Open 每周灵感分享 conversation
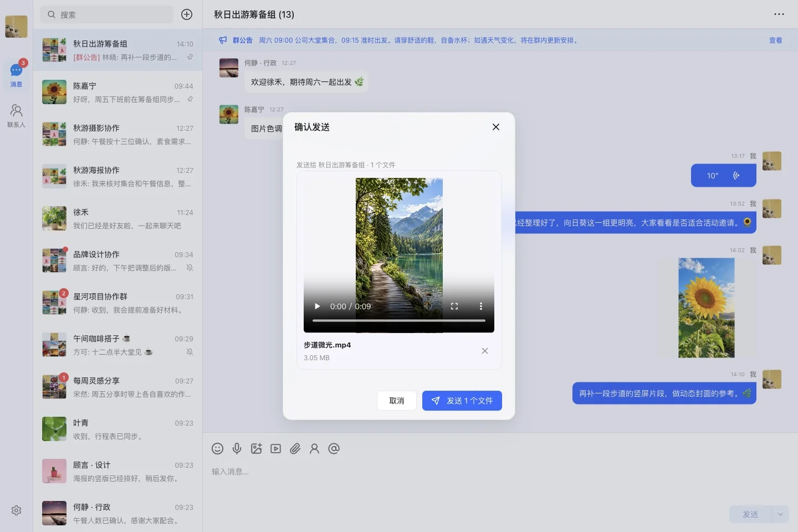Viewport: 798px width, 532px height. point(117,387)
